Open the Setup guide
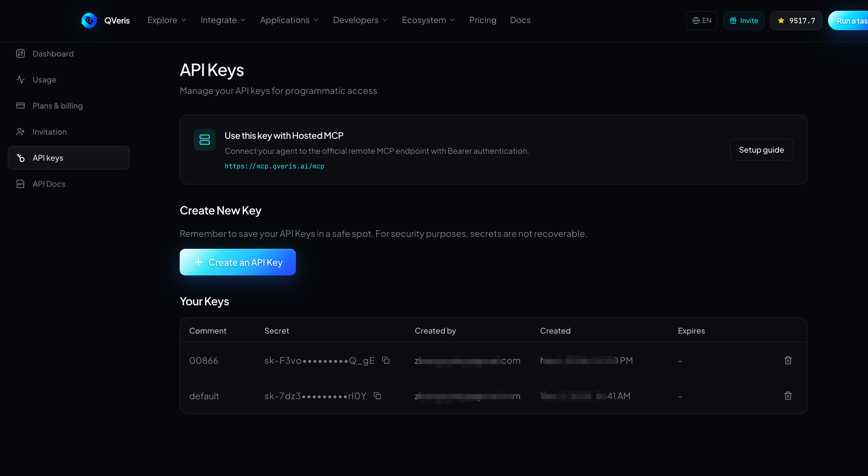 coord(761,150)
